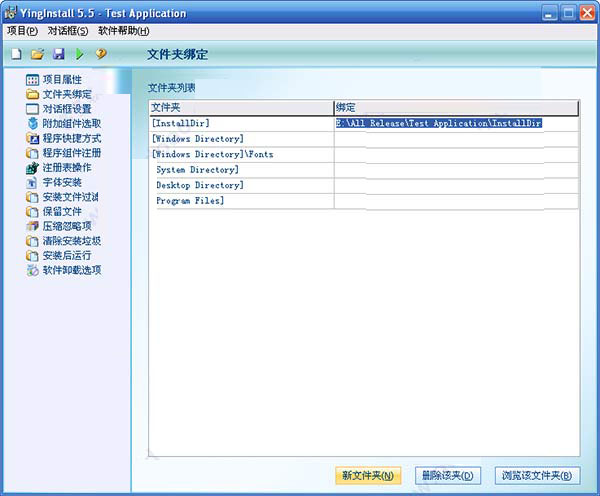Select the 注册表操作 label in sidebar
The image size is (600, 496).
click(67, 168)
